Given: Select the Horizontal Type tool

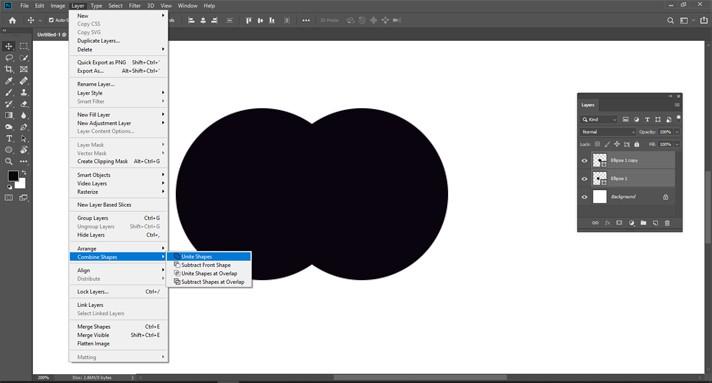Looking at the screenshot, I should [x=9, y=139].
